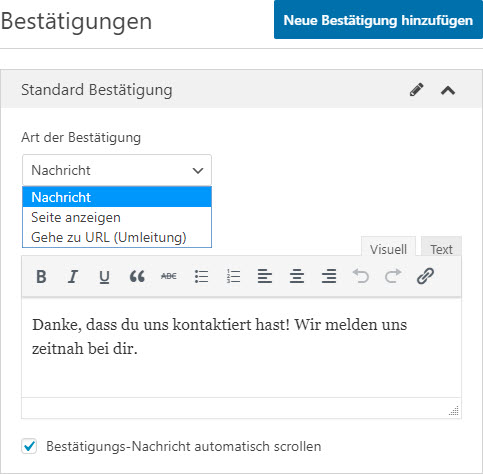The width and height of the screenshot is (483, 474).
Task: Choose the Seite anzeigen option
Action: pos(117,217)
